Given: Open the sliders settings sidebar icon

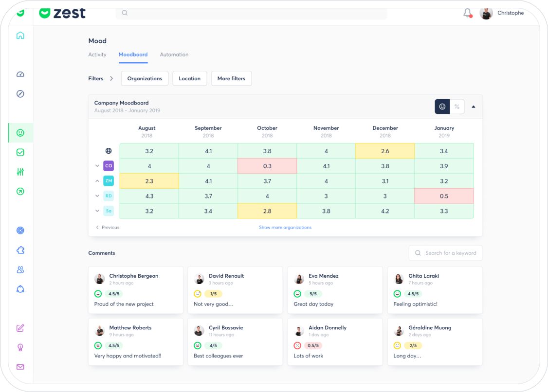Looking at the screenshot, I should (20, 172).
